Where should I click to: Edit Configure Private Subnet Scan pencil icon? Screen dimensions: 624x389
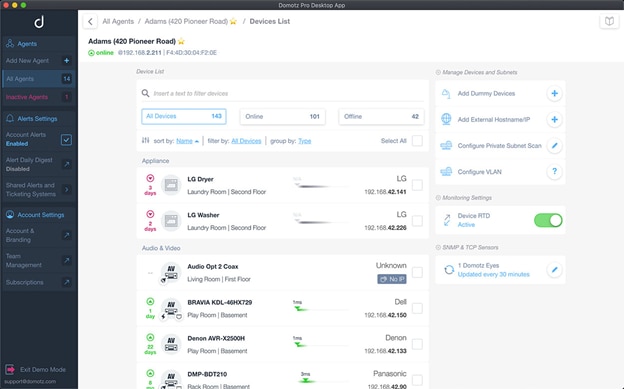[x=554, y=146]
